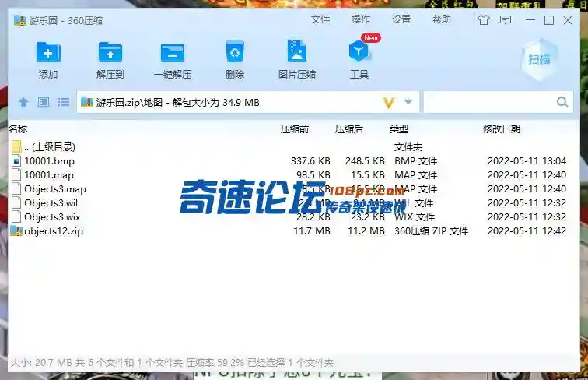Viewport: 588px width, 380px height.
Task: Click the 添加 (Add) toolbar icon
Action: (x=48, y=53)
